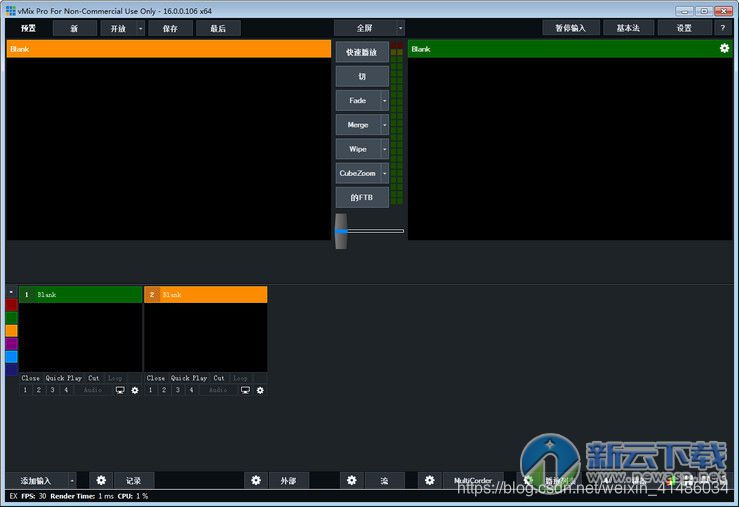Apply the CubeZoom transition
The image size is (739, 507).
(x=358, y=173)
